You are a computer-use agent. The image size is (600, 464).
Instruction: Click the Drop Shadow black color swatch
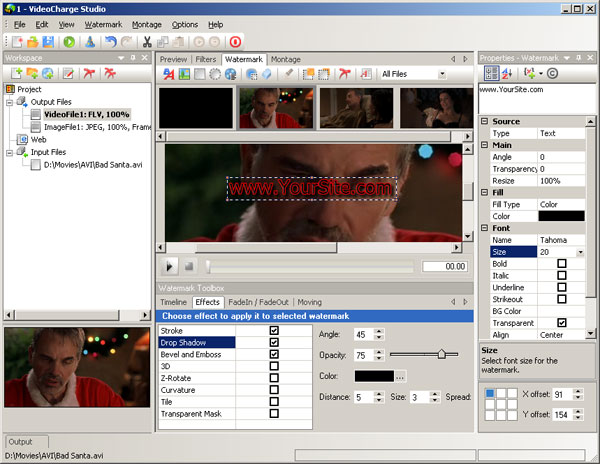click(374, 376)
